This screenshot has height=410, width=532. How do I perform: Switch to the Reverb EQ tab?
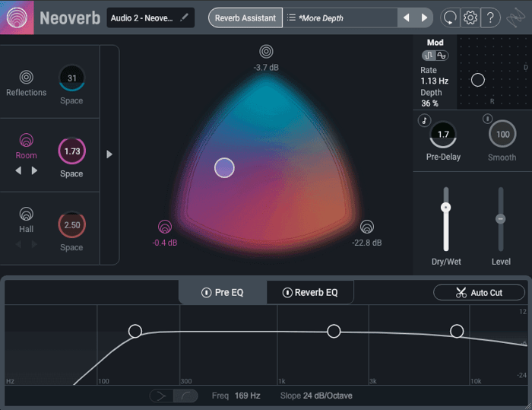pyautogui.click(x=310, y=292)
